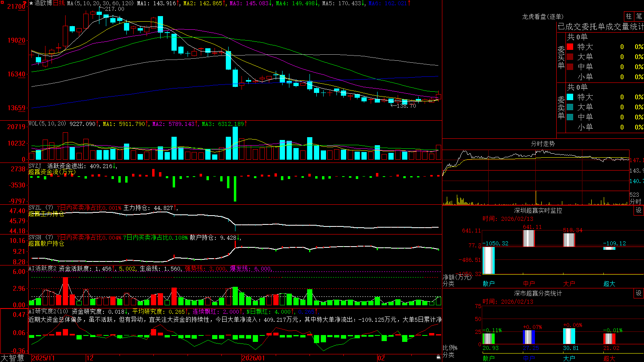The width and height of the screenshot is (644, 362).
Task: Switch order view to 柱 bar mode
Action: 629,16
